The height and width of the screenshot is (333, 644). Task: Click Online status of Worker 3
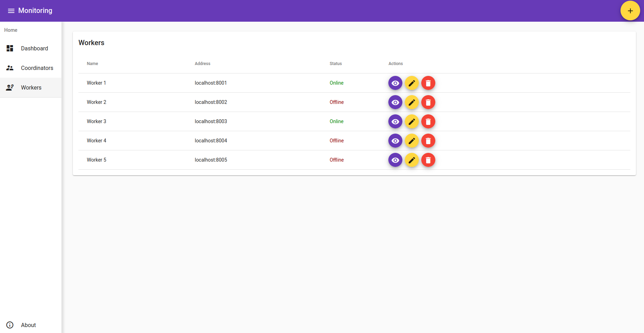point(337,121)
